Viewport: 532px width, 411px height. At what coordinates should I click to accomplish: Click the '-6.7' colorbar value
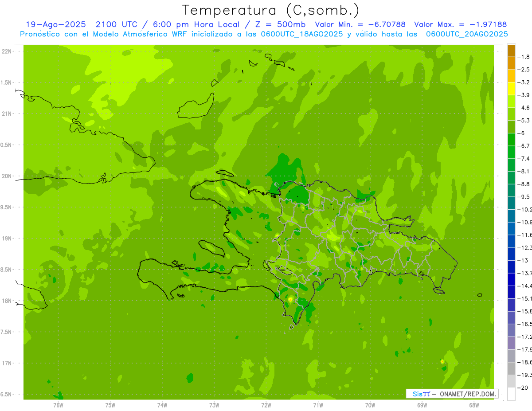click(x=524, y=146)
